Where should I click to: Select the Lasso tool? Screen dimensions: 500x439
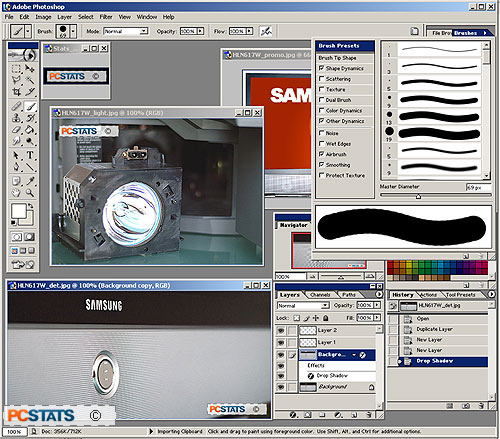tap(16, 80)
